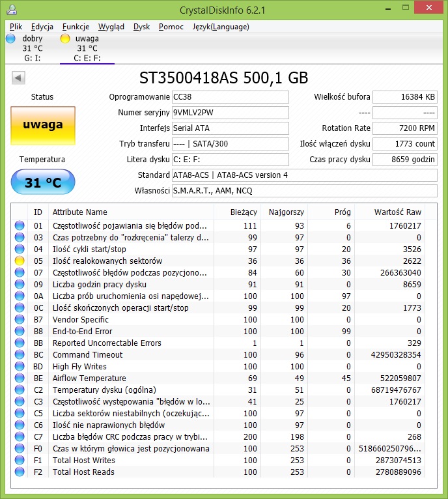Click the Attribute Name column header
Screen dimensions: 448x499
tap(131, 212)
